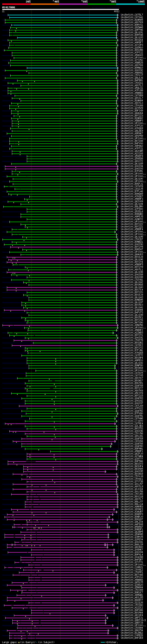Click the UniRef100_Q8LEJ6 label

click(132, 78)
